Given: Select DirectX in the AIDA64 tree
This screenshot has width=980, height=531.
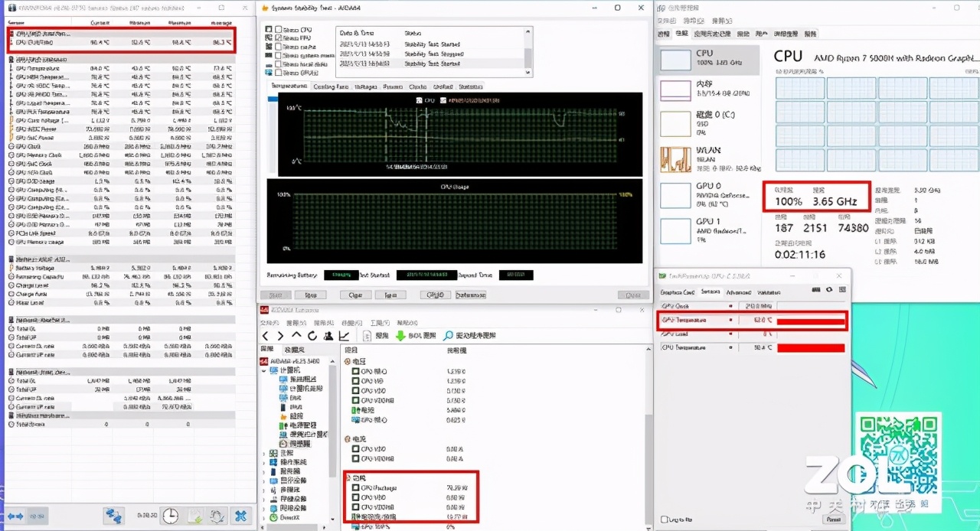Looking at the screenshot, I should (x=284, y=517).
